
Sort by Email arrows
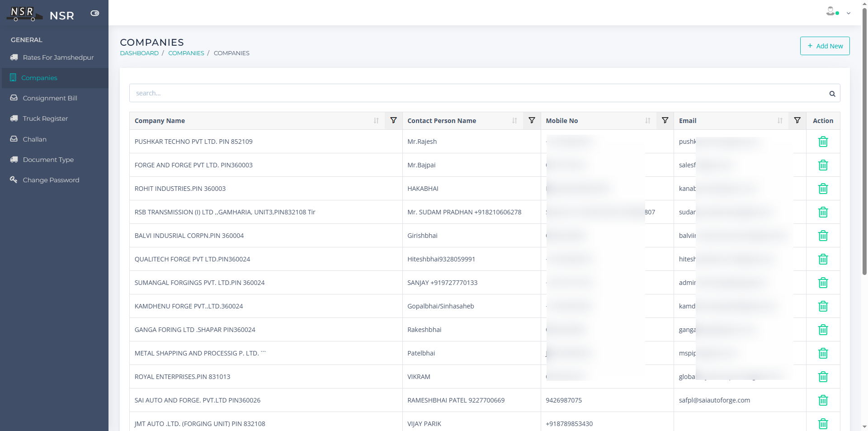(x=780, y=121)
